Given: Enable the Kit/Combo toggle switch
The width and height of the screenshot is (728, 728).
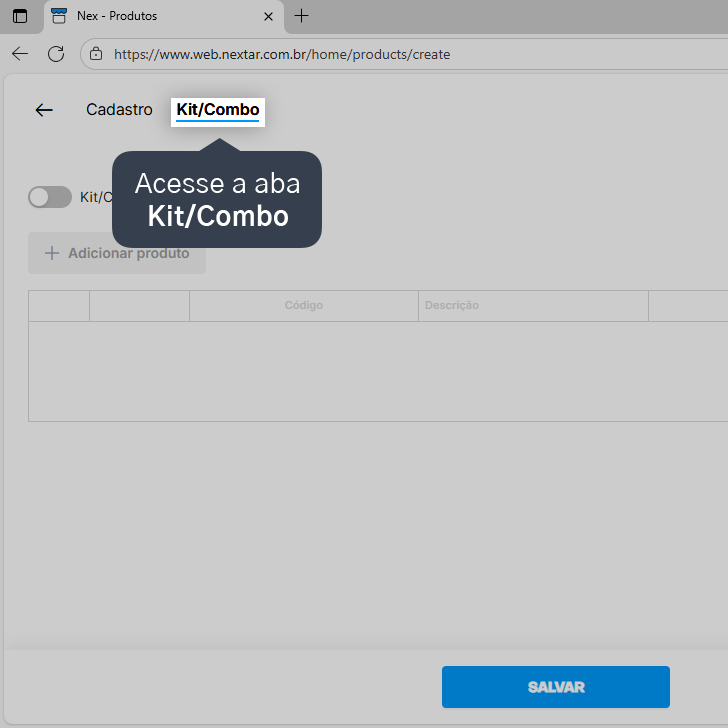Looking at the screenshot, I should [x=50, y=197].
